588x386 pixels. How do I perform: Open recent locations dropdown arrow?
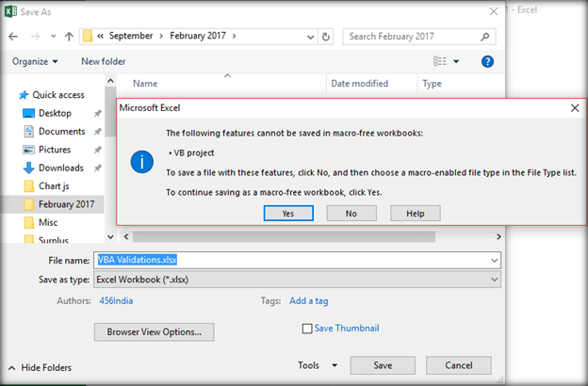(x=54, y=37)
